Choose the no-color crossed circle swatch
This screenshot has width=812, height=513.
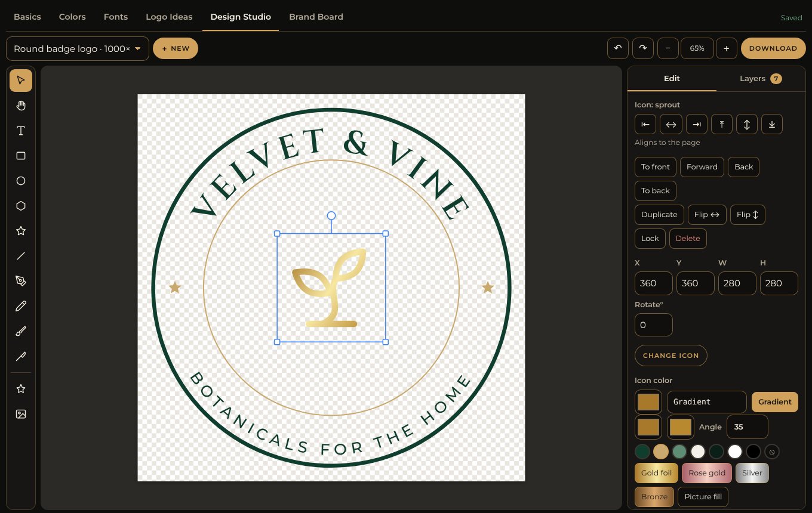(x=772, y=452)
